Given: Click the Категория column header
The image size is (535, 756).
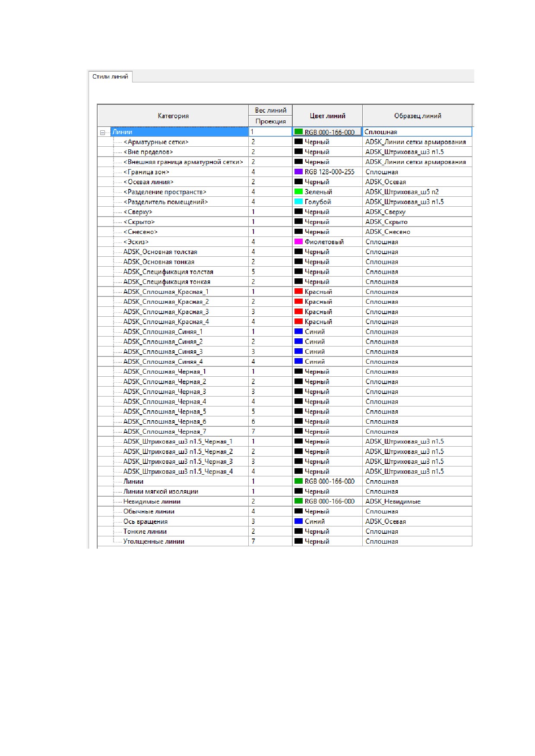Looking at the screenshot, I should point(173,116).
